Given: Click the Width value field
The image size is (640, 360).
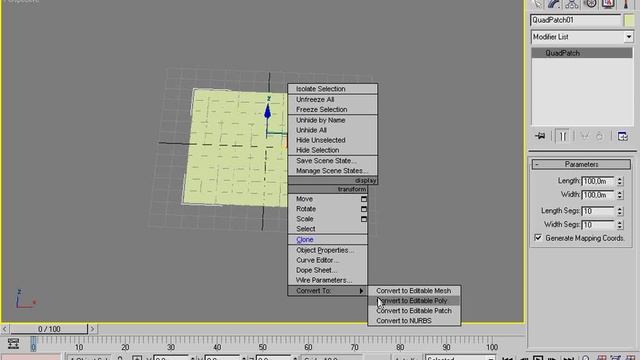Looking at the screenshot, I should click(x=598, y=195).
